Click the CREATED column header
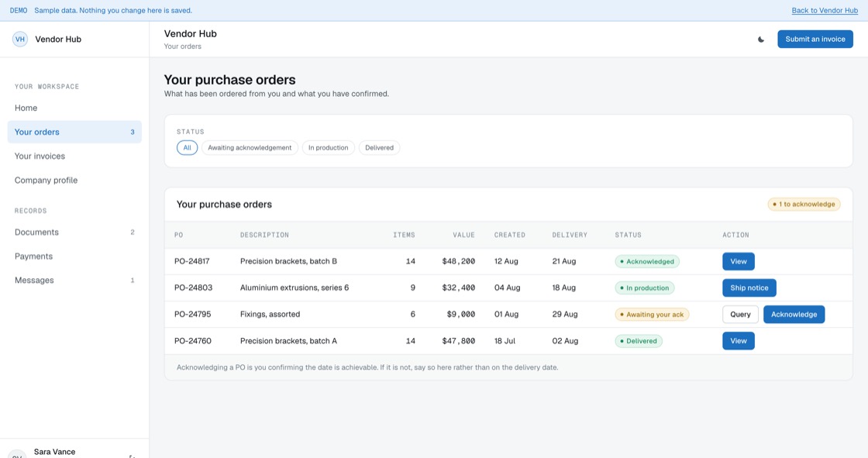 point(510,236)
